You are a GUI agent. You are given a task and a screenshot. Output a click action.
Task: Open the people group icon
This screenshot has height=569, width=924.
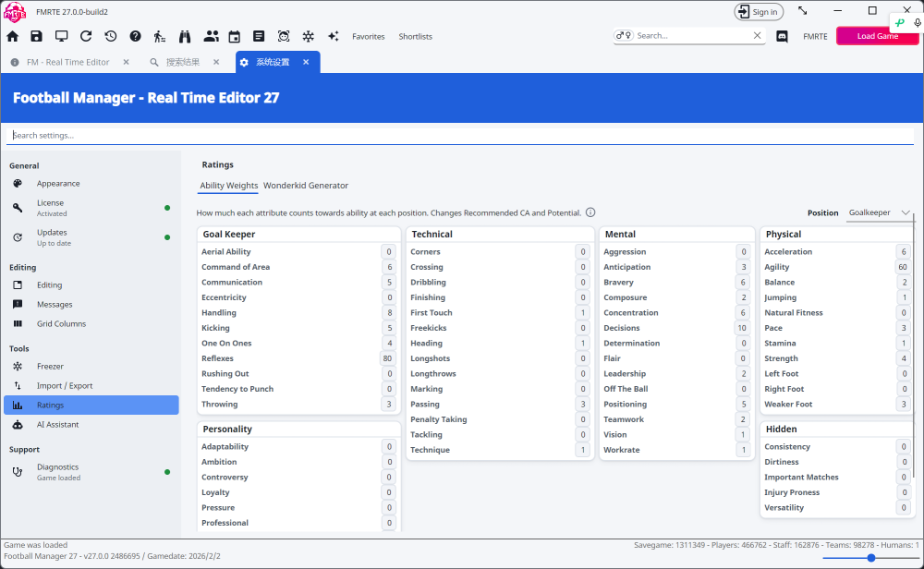pos(211,37)
